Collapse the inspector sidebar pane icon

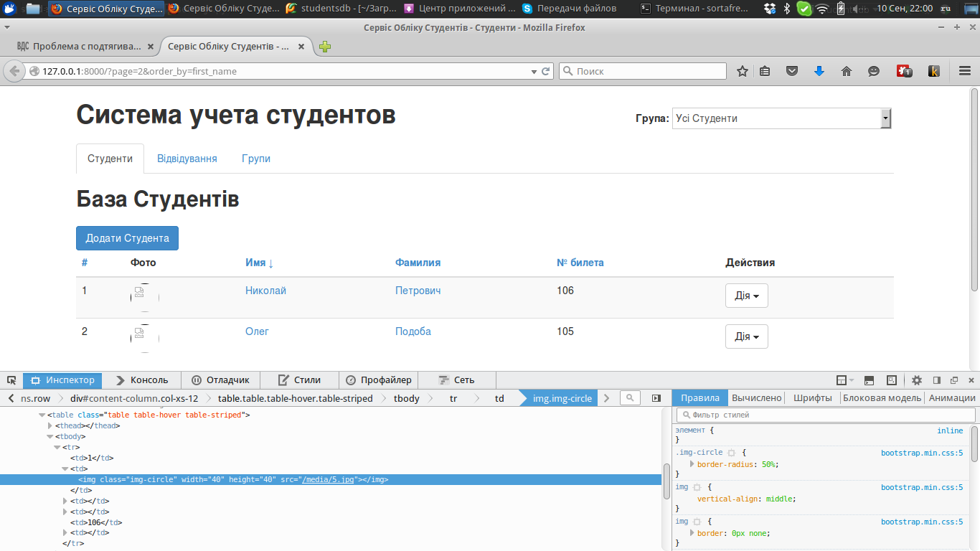pos(656,397)
